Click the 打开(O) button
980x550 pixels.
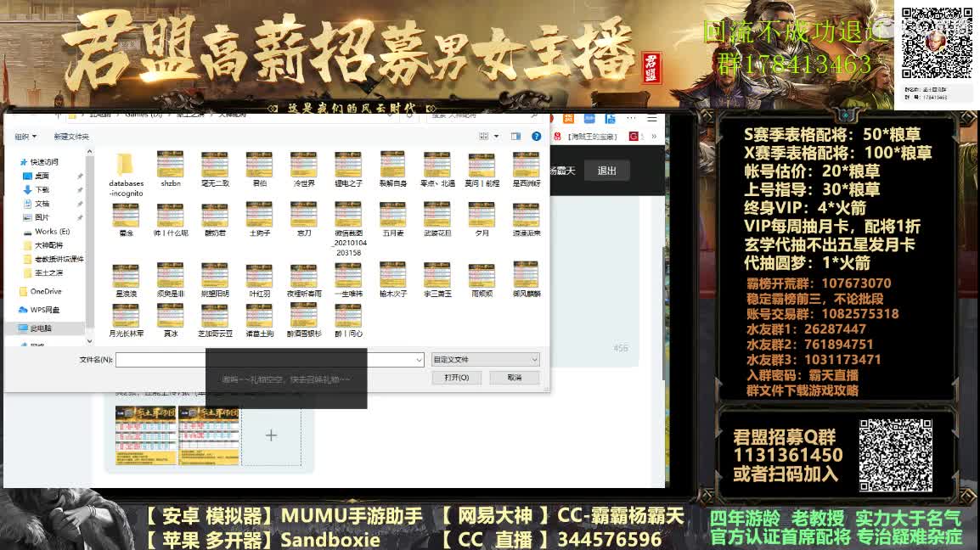pos(456,378)
